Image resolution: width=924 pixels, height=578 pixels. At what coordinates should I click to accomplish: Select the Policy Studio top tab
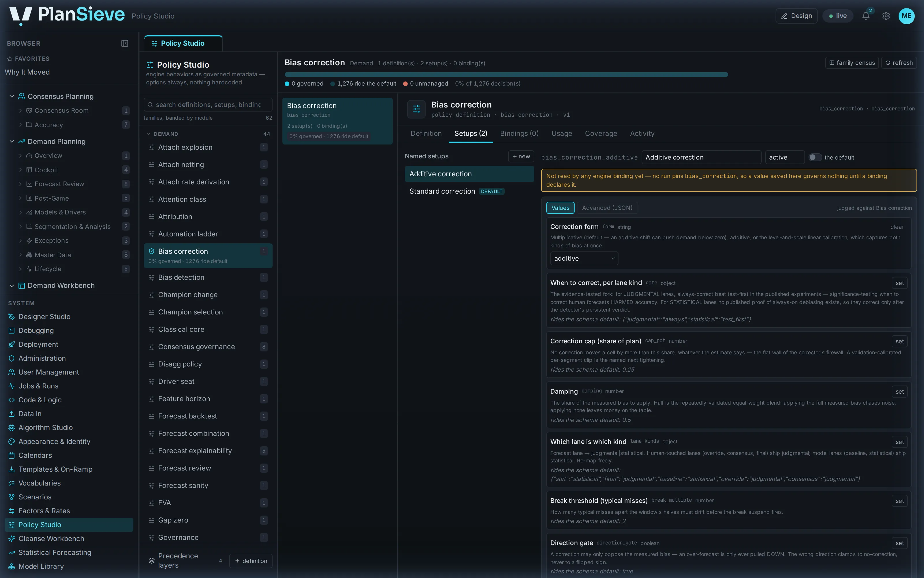(x=183, y=44)
